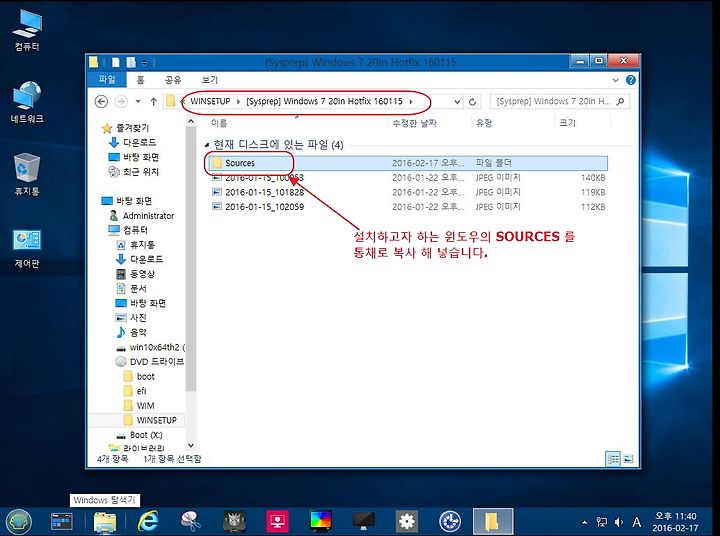Open the scissors snipping icon in the taskbar

coord(191,522)
